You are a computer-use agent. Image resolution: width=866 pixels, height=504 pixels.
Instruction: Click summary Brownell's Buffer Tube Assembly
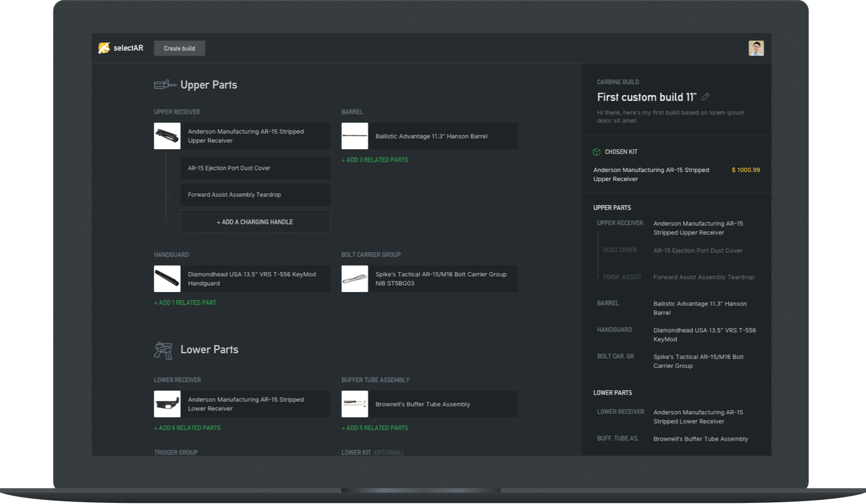pos(700,439)
